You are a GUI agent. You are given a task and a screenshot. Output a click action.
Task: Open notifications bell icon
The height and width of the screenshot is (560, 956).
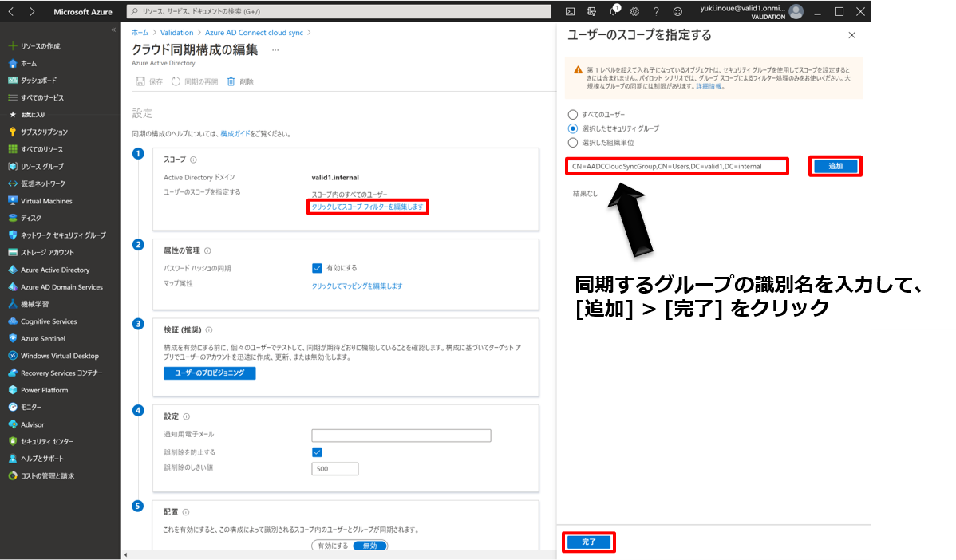click(614, 10)
